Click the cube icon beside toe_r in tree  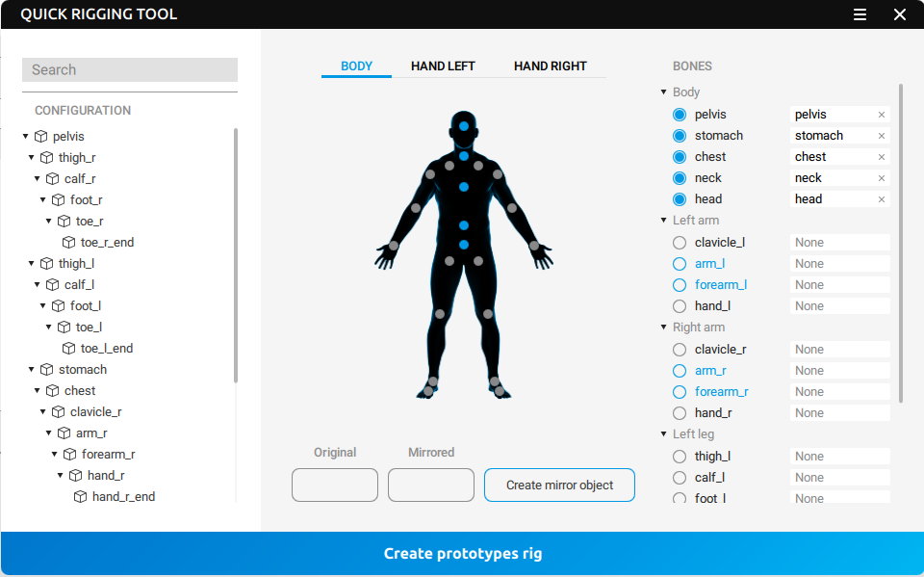point(64,222)
